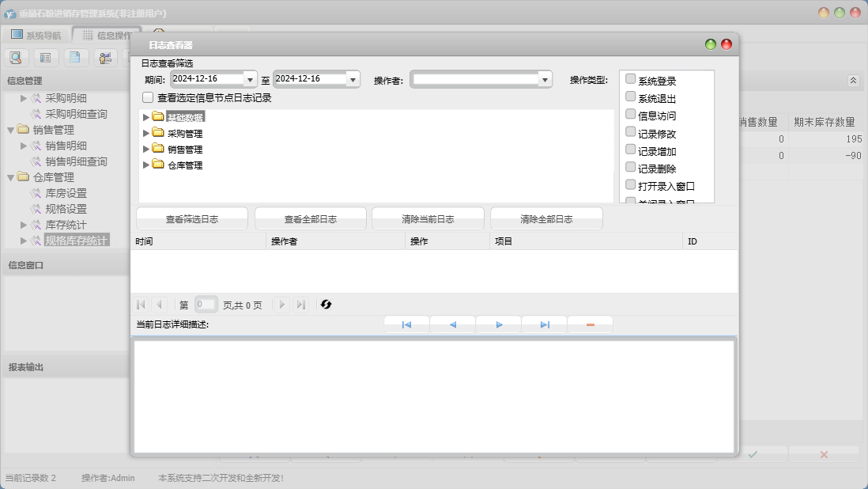
Task: Expand the 仓库管理 node in log viewer
Action: (x=146, y=165)
